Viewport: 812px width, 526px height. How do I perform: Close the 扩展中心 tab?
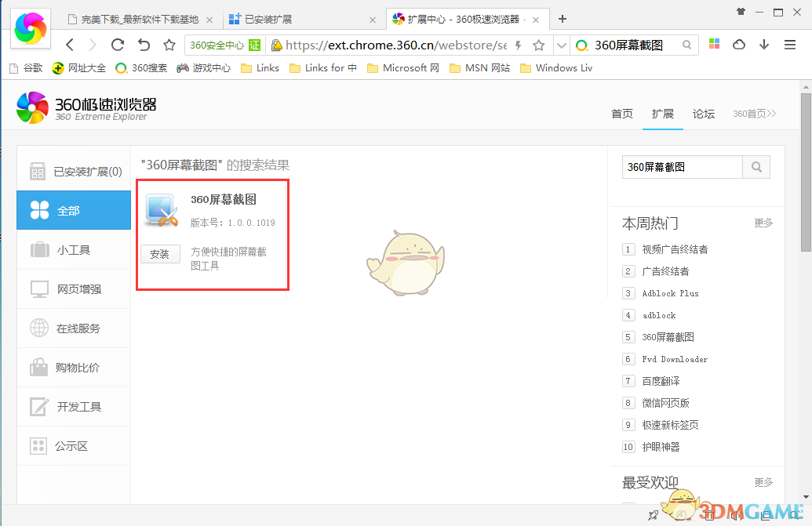(x=536, y=20)
